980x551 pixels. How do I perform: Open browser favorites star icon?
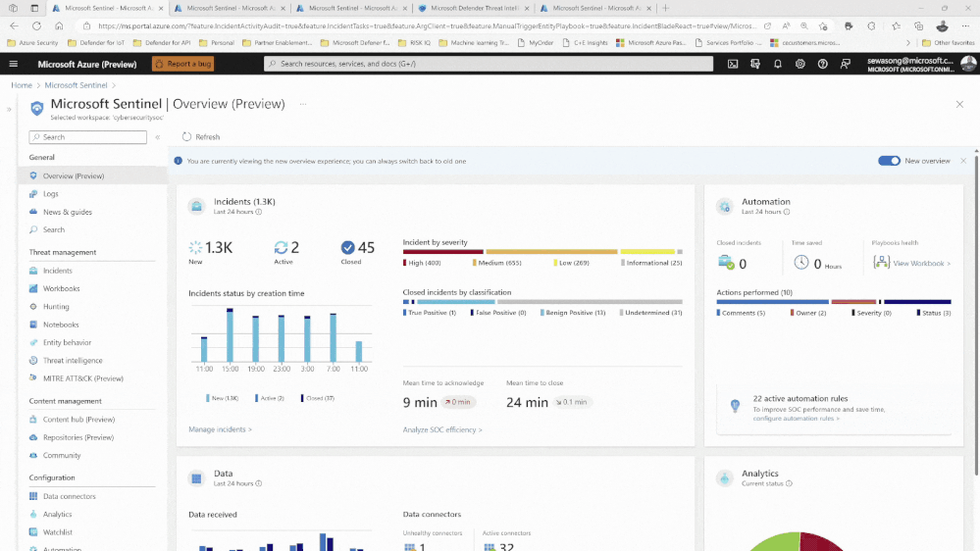pyautogui.click(x=897, y=26)
